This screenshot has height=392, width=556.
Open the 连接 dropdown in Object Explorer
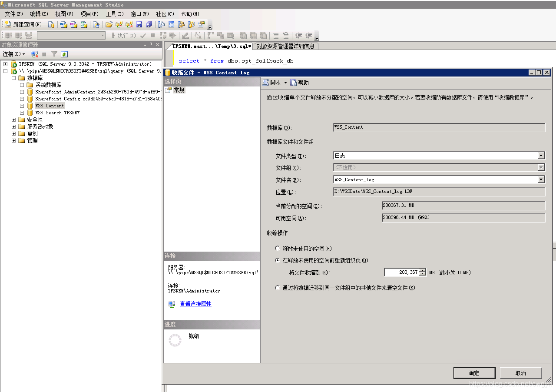(14, 54)
